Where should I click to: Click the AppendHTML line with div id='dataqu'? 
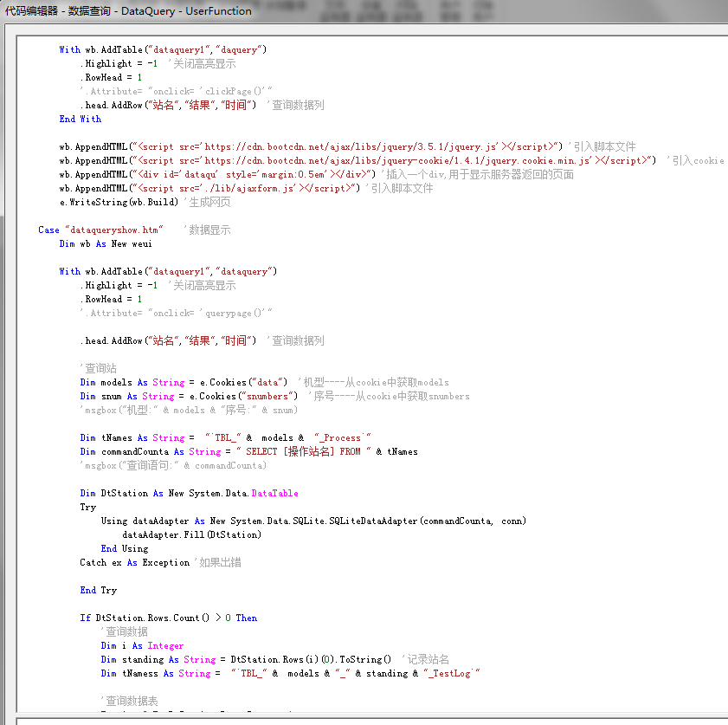coord(217,175)
